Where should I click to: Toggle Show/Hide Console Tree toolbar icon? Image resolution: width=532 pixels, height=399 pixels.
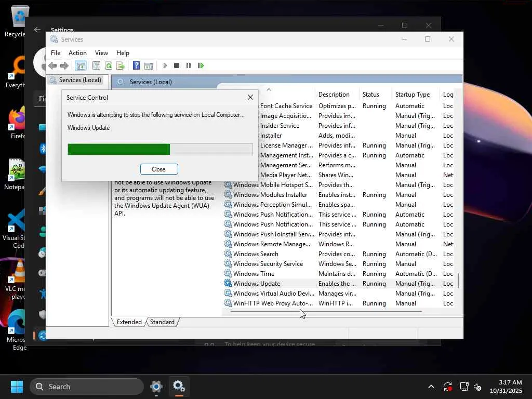point(81,65)
